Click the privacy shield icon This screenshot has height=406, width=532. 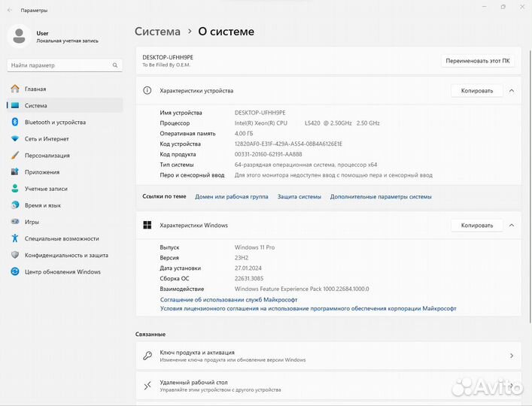click(x=15, y=255)
